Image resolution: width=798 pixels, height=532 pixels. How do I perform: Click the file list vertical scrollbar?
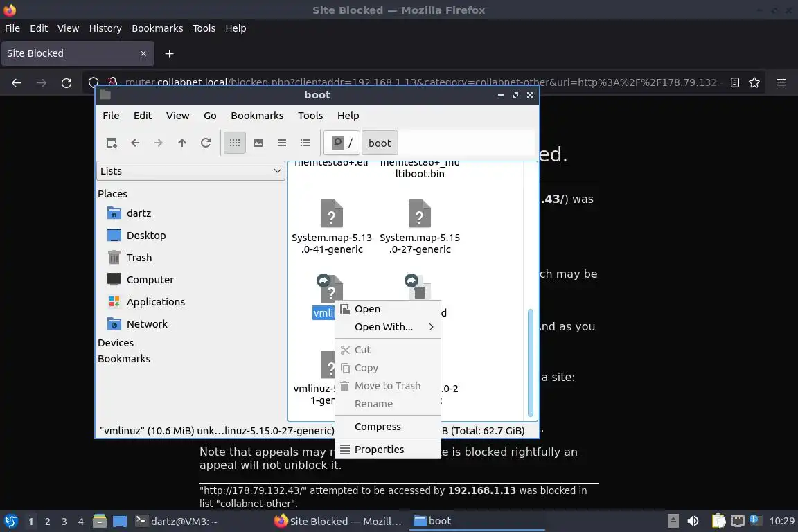point(531,362)
